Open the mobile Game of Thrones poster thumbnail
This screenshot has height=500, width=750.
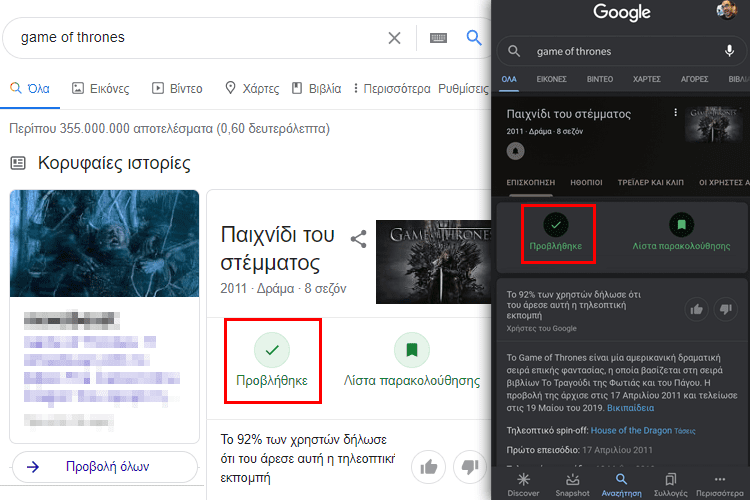[713, 124]
